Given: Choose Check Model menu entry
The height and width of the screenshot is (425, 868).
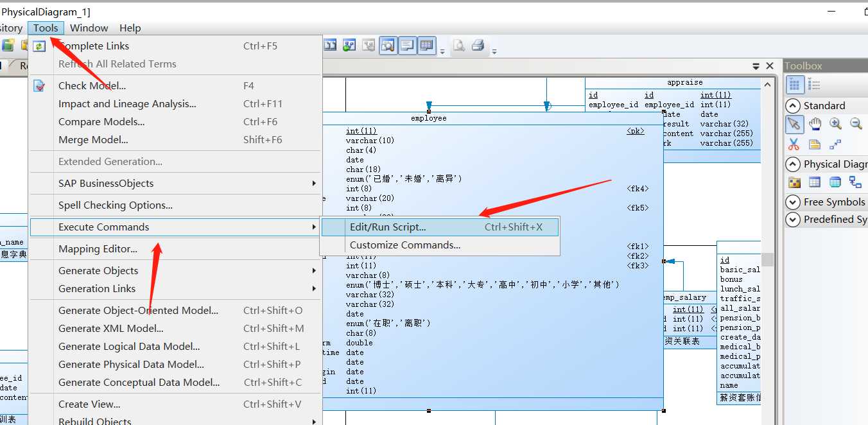Looking at the screenshot, I should tap(175, 86).
